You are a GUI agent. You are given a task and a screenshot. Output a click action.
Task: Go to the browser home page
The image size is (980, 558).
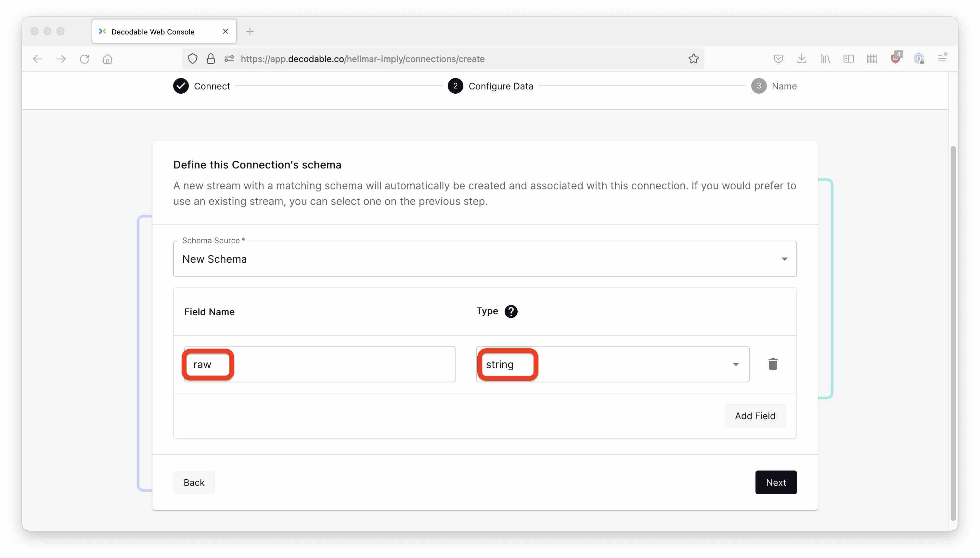point(107,59)
